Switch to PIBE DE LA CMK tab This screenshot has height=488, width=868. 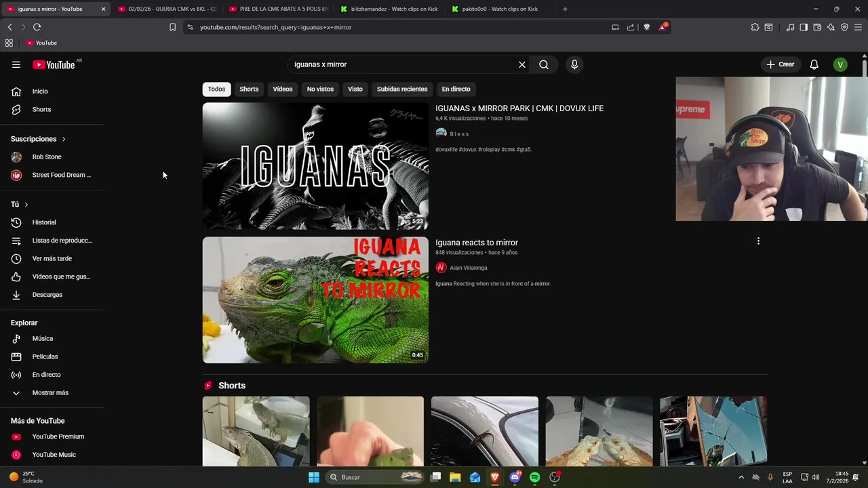tap(277, 9)
